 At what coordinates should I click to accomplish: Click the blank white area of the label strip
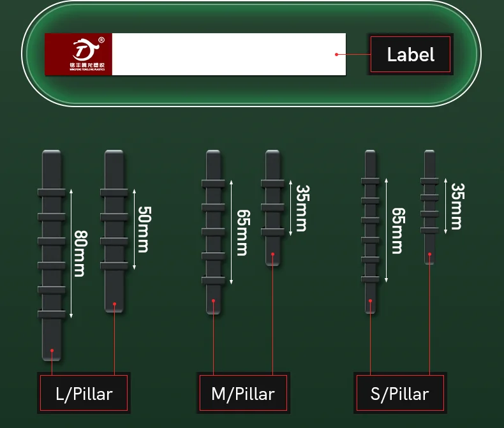coord(223,54)
